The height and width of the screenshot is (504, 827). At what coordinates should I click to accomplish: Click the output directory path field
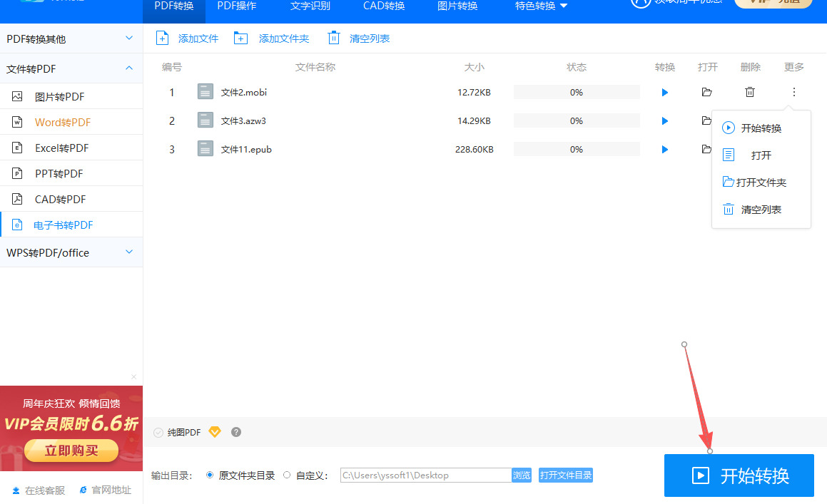point(425,475)
